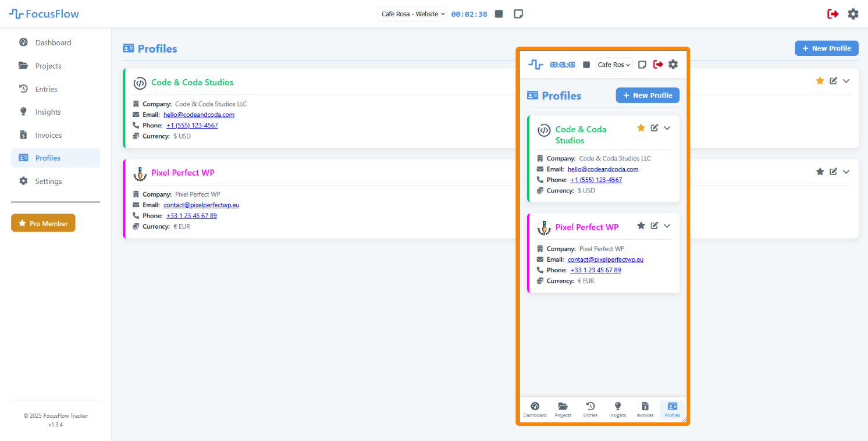The width and height of the screenshot is (868, 441).
Task: Open settings gear in main header
Action: 853,14
